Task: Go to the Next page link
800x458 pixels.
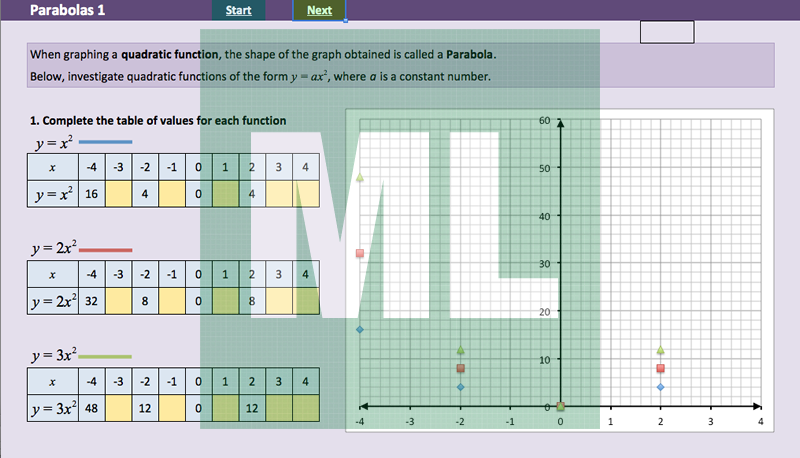Action: tap(320, 10)
